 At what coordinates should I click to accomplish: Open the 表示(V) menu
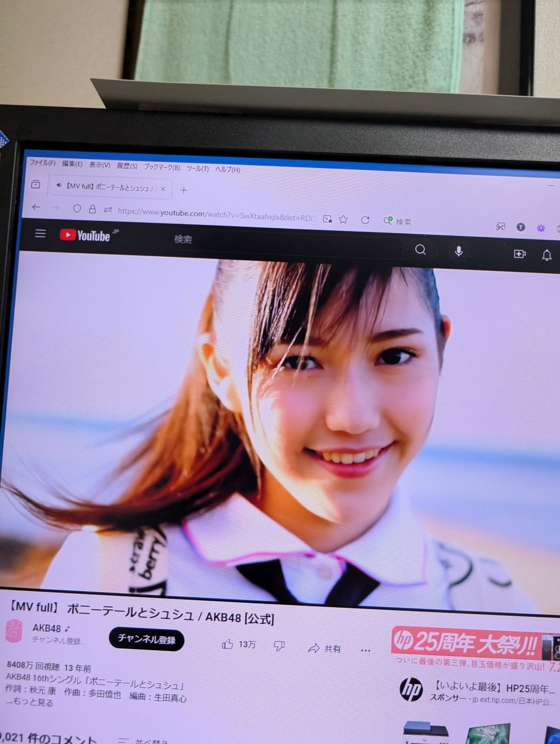(99, 165)
